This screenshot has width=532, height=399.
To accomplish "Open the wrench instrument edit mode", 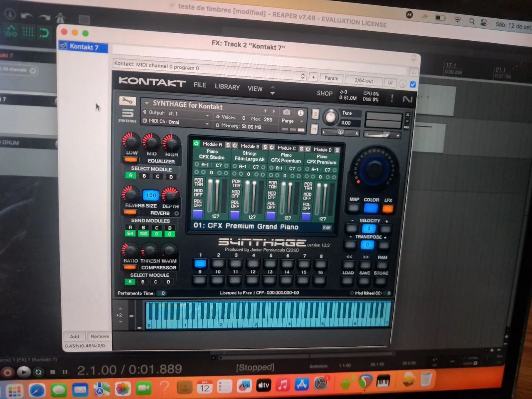I will point(128,101).
